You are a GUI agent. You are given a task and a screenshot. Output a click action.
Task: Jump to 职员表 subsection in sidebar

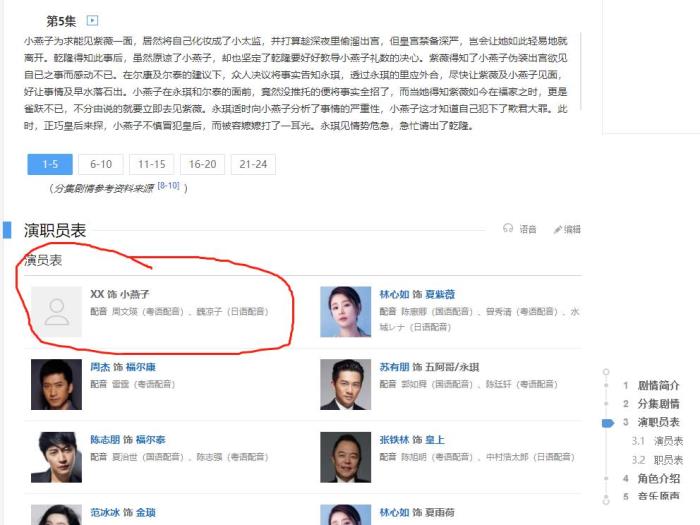click(668, 459)
